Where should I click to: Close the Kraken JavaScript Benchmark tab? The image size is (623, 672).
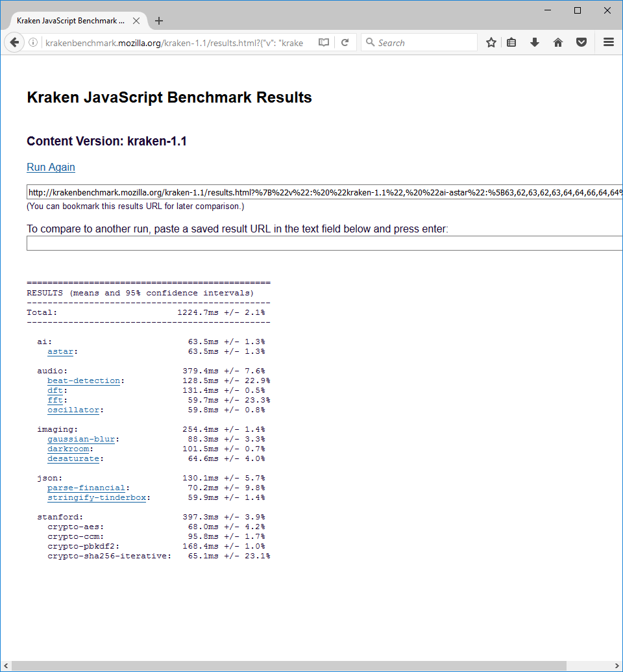(x=136, y=21)
